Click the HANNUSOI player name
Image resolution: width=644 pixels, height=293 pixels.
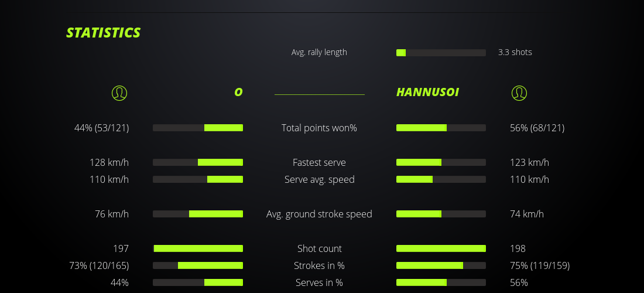[x=427, y=92]
